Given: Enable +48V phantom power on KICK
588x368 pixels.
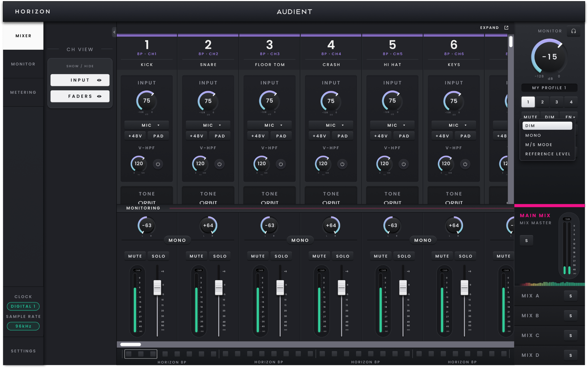Looking at the screenshot, I should point(135,136).
